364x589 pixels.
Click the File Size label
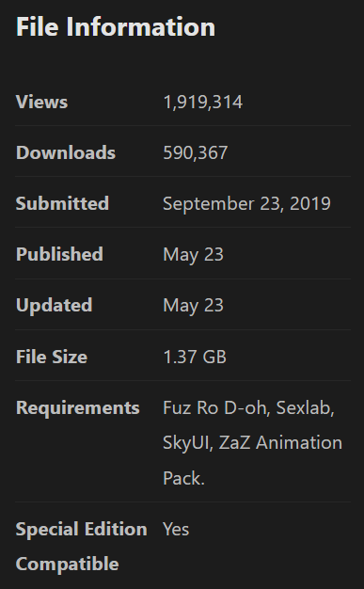(x=52, y=357)
